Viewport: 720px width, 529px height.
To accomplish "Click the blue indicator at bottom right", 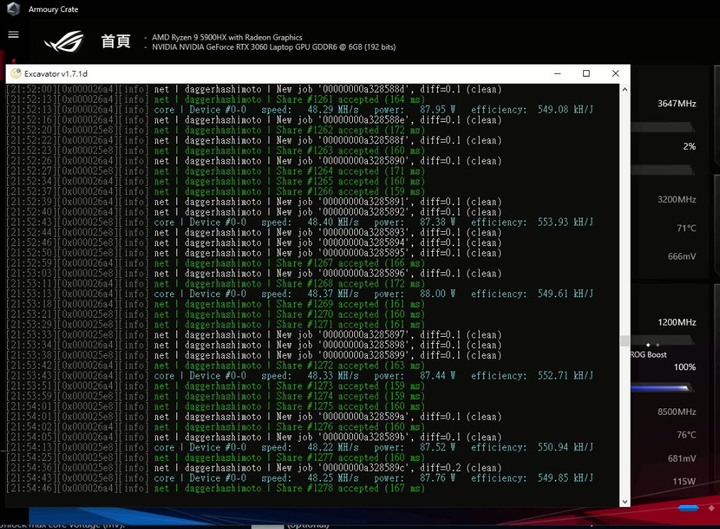I will pos(688,508).
